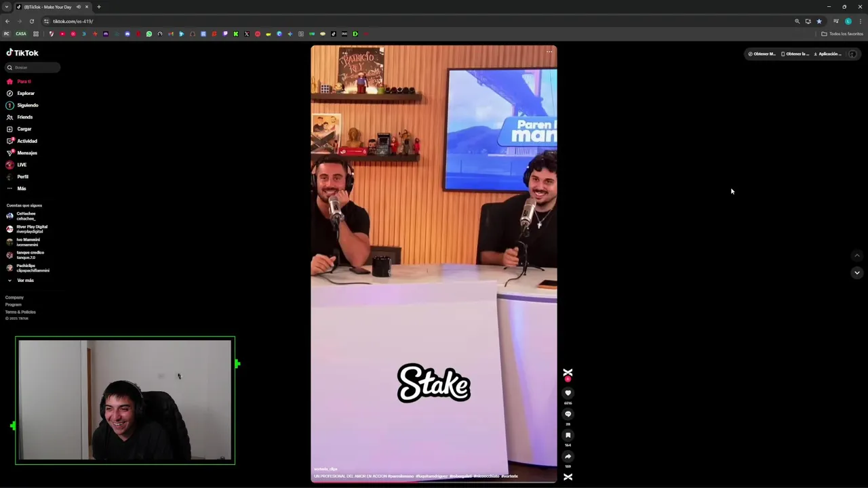Expand Ver más followed accounts

pyautogui.click(x=20, y=280)
